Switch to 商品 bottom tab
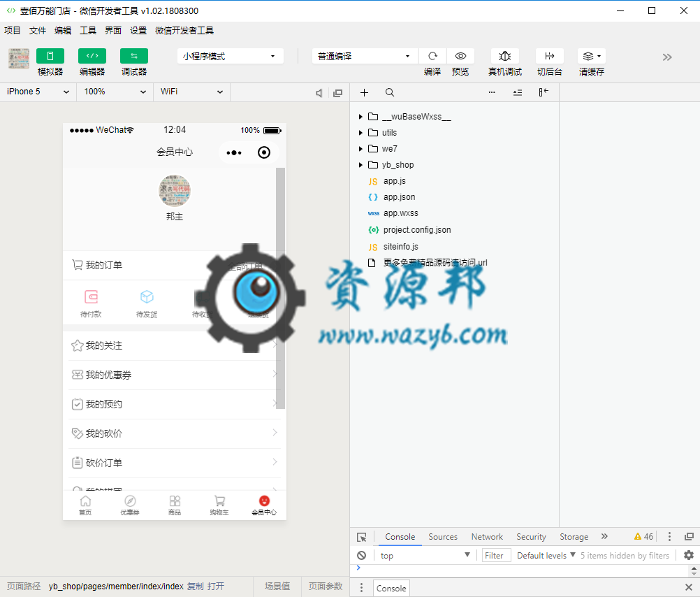700x597 pixels. click(x=175, y=505)
